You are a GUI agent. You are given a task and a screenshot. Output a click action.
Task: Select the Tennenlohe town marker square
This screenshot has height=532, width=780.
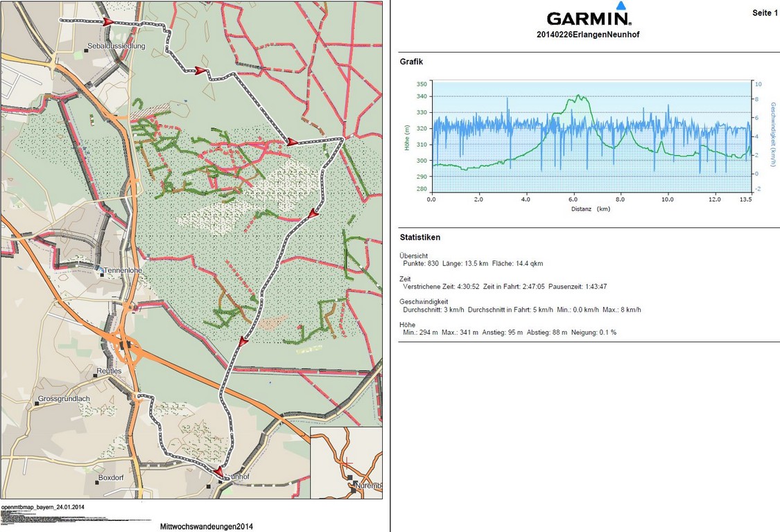click(102, 275)
